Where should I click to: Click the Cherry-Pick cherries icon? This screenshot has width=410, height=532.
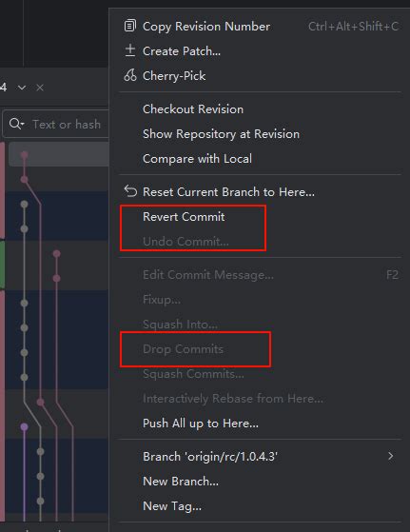(x=130, y=75)
